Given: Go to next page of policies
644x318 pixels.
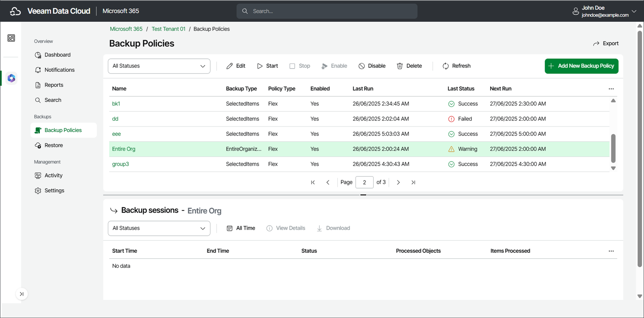Looking at the screenshot, I should pyautogui.click(x=398, y=182).
